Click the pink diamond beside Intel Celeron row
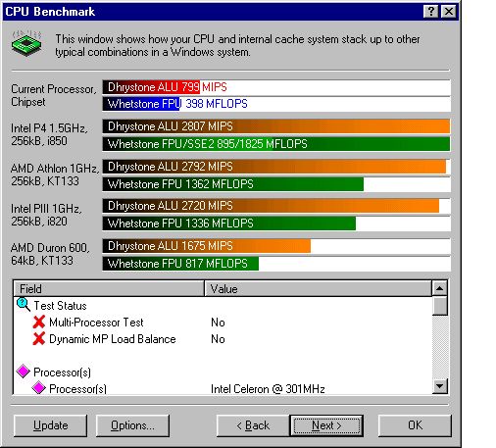 [x=38, y=388]
